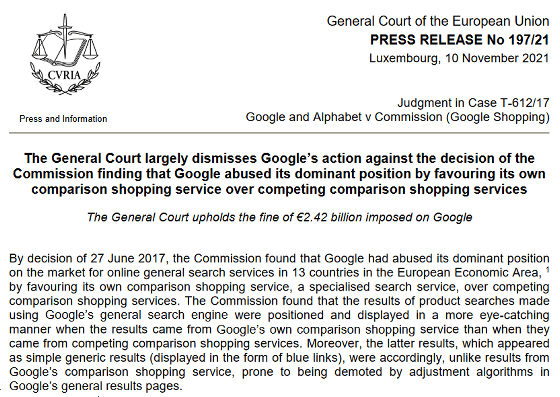
Task: Click the bold main headline starting 'The General Court largely dismisses'
Action: [279, 174]
